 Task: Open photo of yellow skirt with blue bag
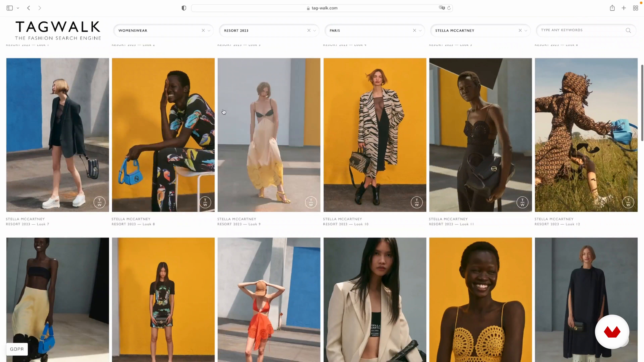tap(58, 299)
